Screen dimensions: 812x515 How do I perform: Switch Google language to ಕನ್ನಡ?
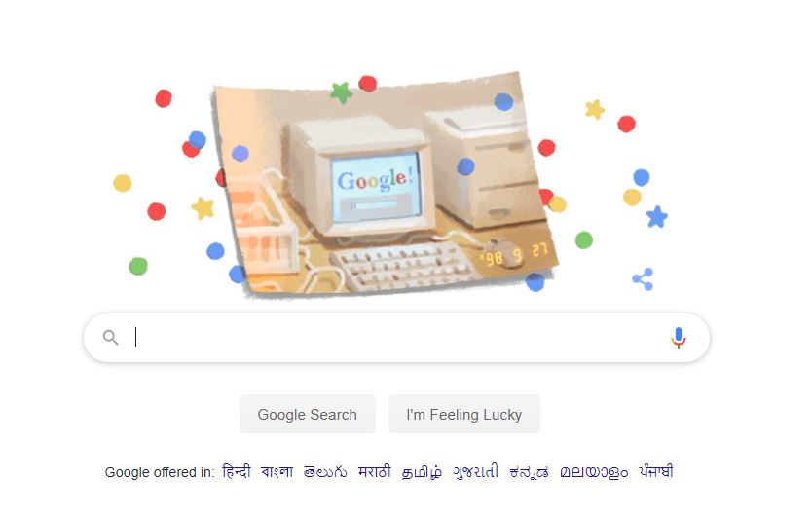(530, 471)
